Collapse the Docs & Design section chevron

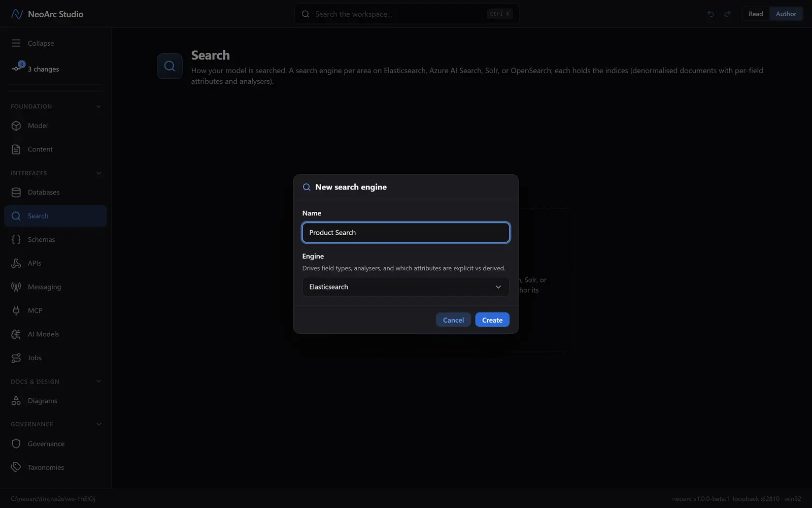point(98,382)
